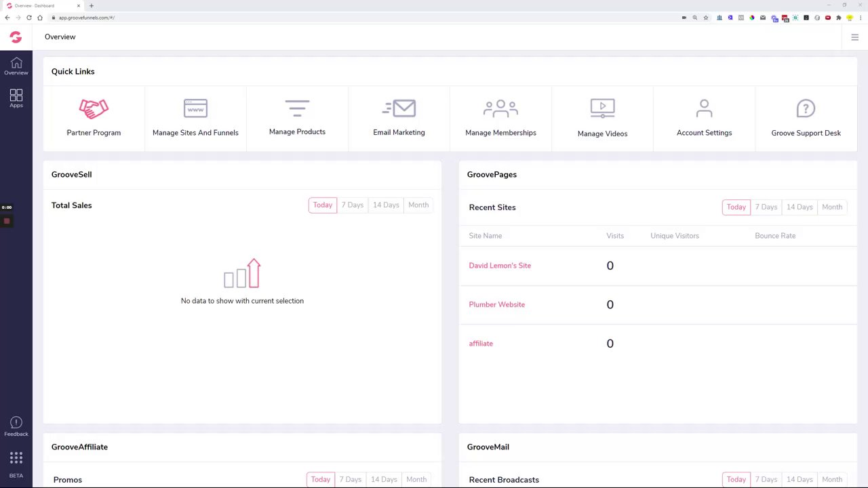Open Plumber Website link
Viewport: 868px width, 488px height.
497,304
